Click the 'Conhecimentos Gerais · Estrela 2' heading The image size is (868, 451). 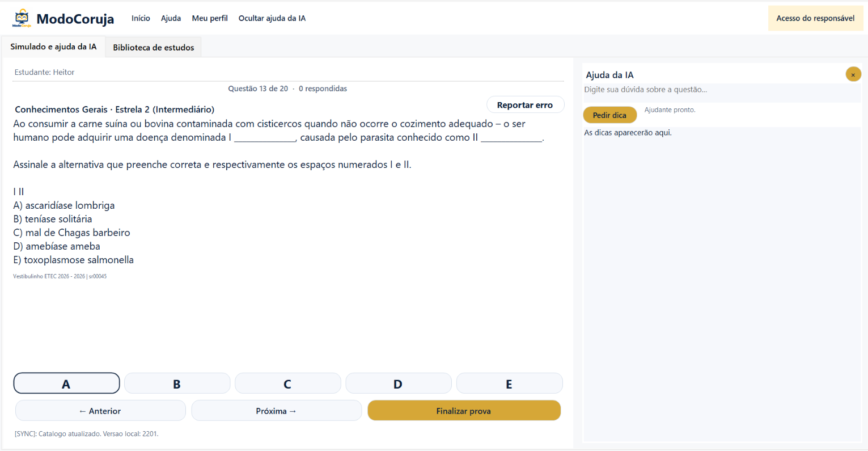point(115,109)
